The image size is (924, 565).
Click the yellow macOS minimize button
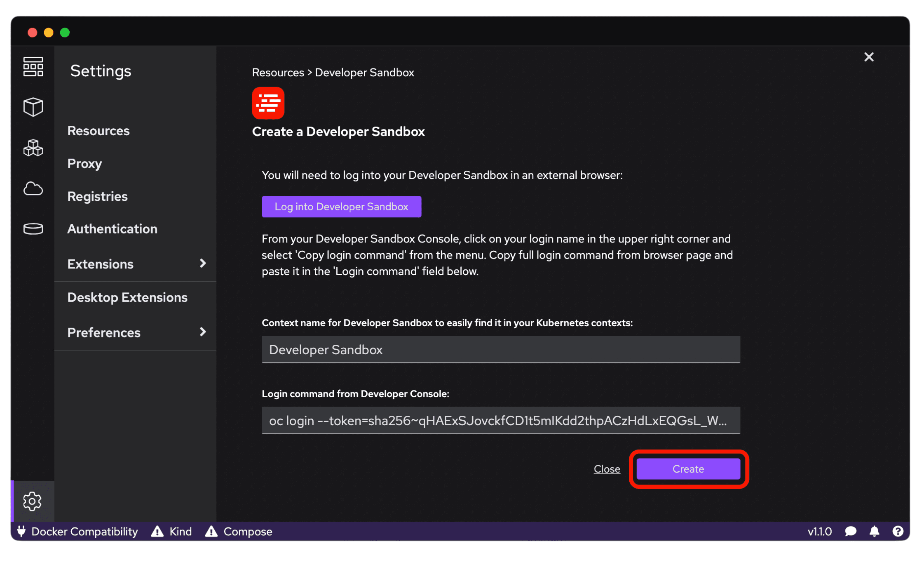(49, 33)
